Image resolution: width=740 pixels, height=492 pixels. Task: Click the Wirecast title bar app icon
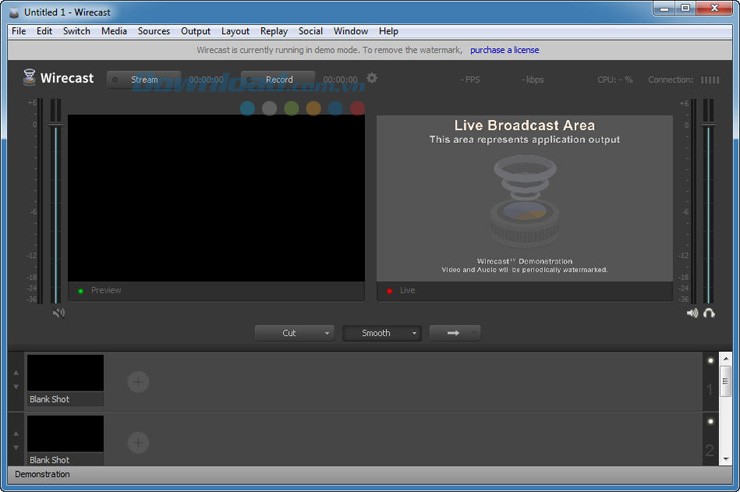pyautogui.click(x=14, y=12)
